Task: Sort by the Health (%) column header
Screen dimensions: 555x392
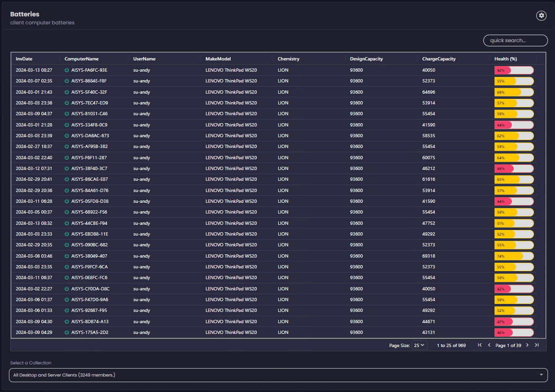Action: (x=505, y=59)
